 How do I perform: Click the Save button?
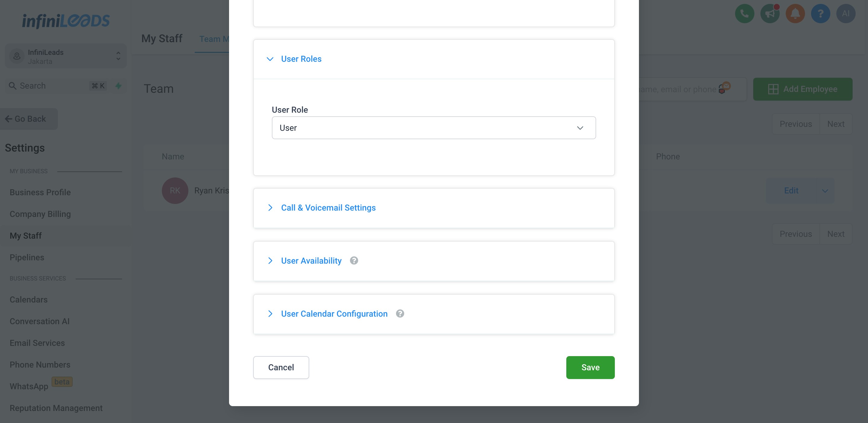(590, 367)
